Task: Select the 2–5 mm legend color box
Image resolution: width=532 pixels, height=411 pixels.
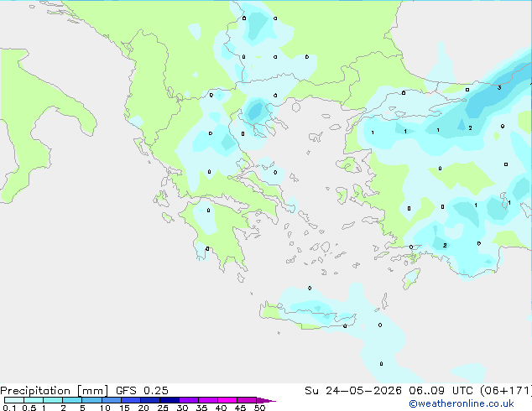Action: point(72,400)
